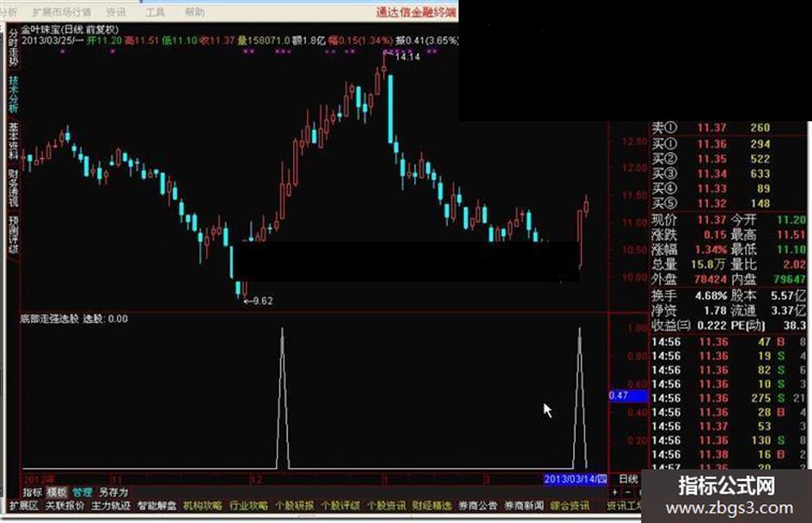Click the 2013/03/14 date label on time axis

click(x=576, y=479)
